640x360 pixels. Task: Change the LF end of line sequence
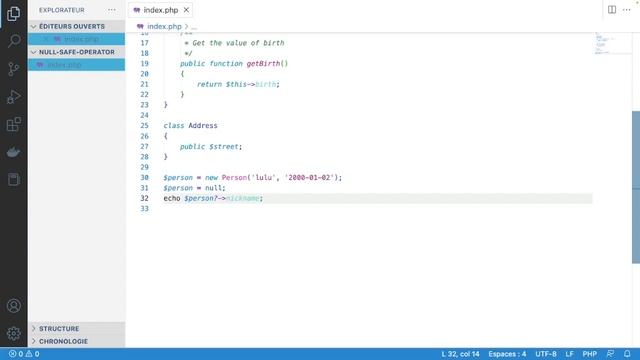[569, 354]
